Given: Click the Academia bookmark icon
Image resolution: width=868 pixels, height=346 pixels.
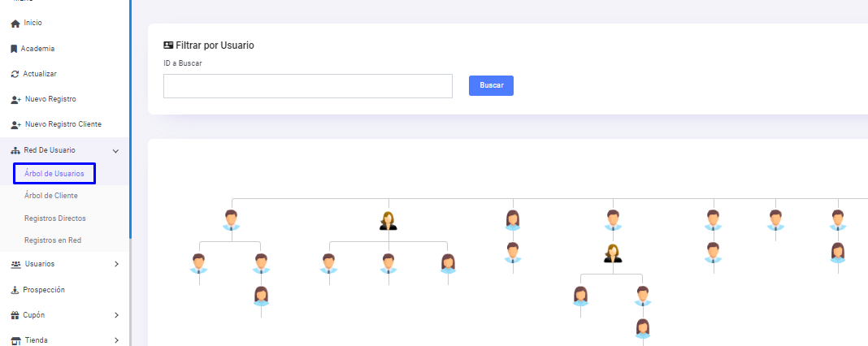Looking at the screenshot, I should coord(15,49).
